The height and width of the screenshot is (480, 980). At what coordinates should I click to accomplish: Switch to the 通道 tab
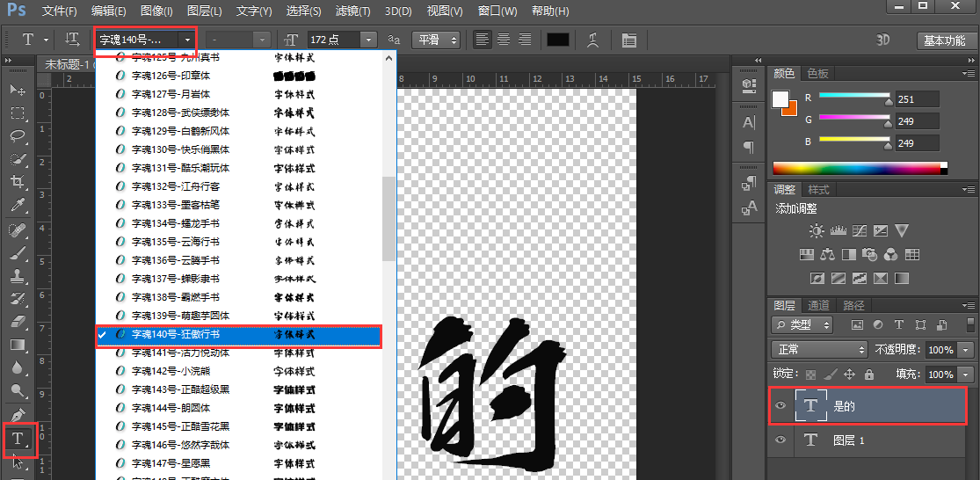tap(819, 305)
